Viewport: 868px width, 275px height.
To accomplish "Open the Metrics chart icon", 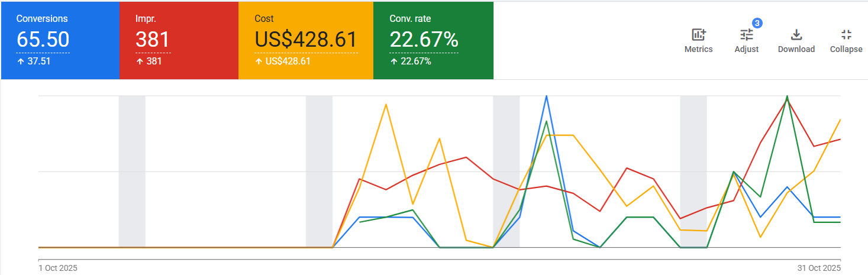I will (699, 35).
